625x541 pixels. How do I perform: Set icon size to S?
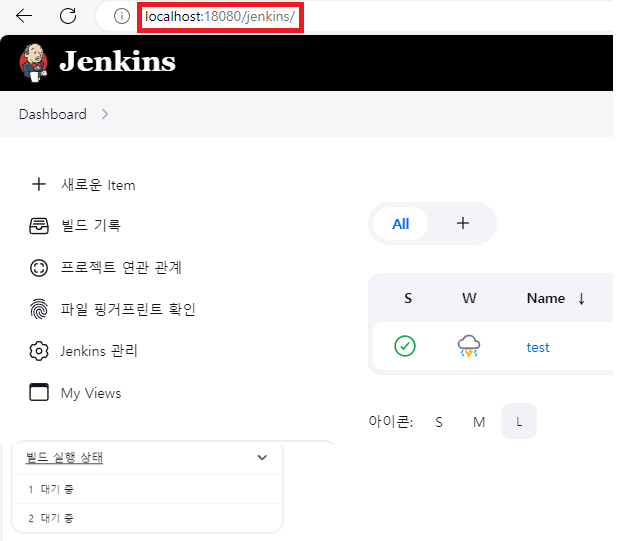(x=439, y=422)
